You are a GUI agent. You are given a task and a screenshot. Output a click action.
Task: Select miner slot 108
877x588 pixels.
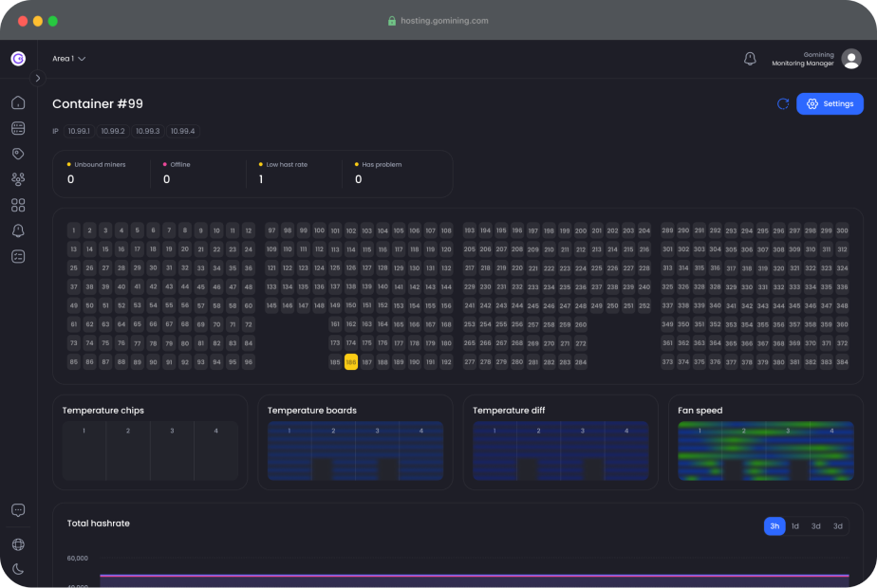pyautogui.click(x=446, y=230)
